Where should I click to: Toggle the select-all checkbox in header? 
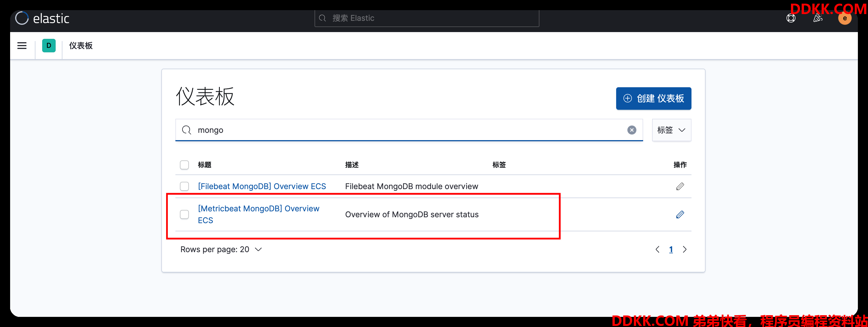[184, 165]
